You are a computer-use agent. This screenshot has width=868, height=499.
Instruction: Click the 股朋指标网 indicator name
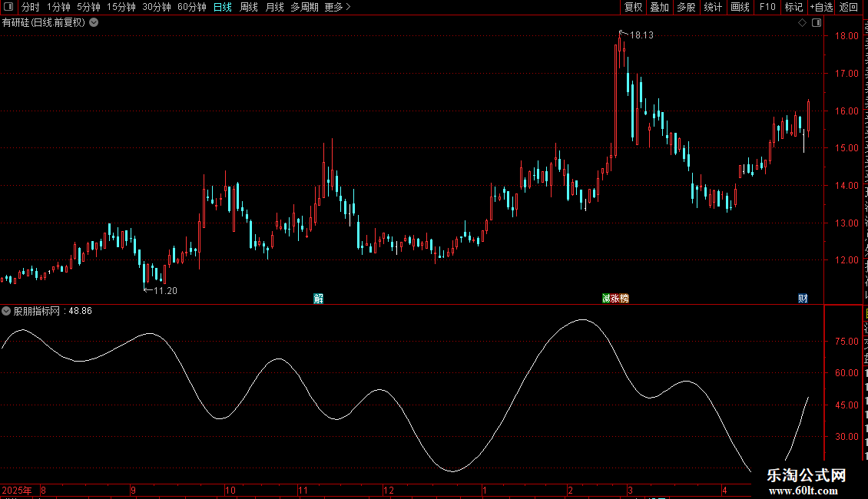37,311
